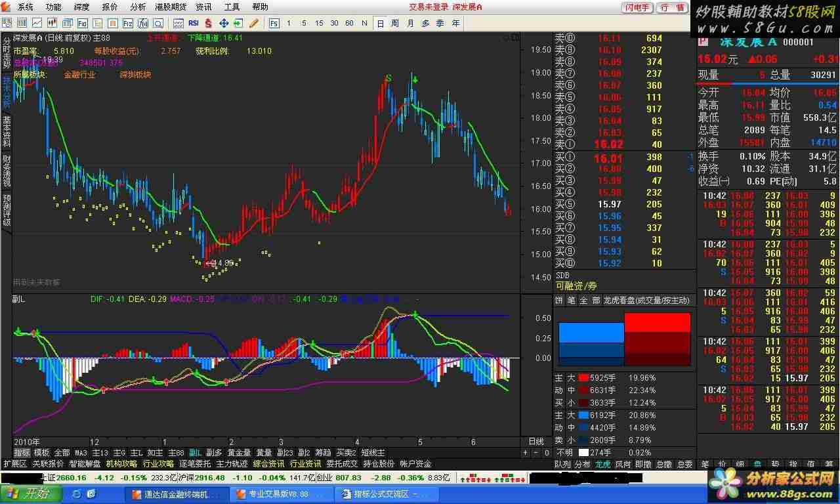Screen dimensions: 840x504
Task: Open the first quote-list toolbar icon
Action: [x=7, y=23]
